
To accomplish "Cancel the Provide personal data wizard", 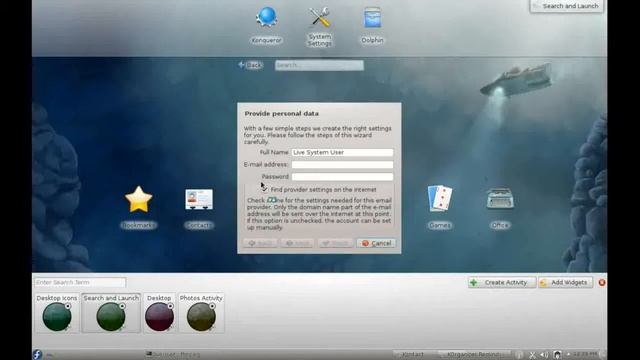I will point(376,243).
